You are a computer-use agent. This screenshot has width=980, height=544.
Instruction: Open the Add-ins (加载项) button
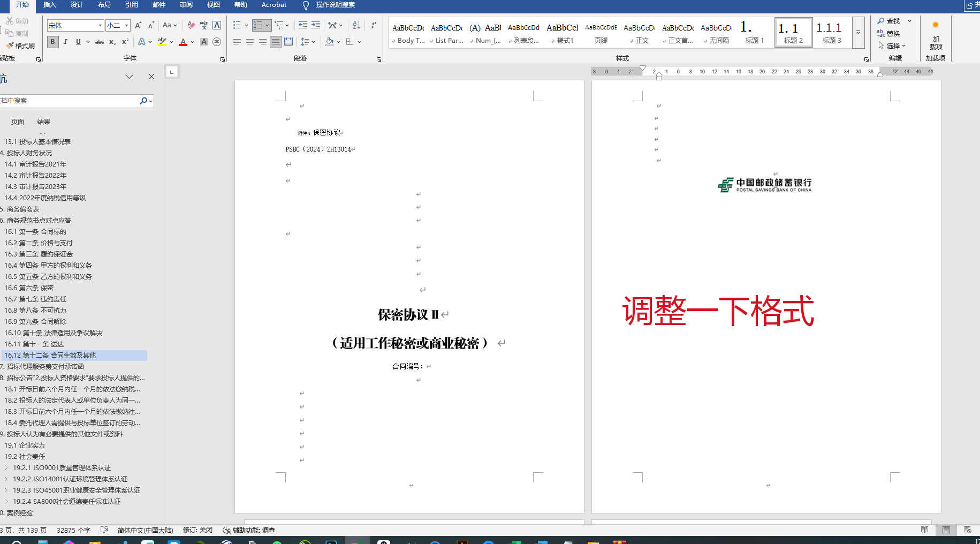coord(936,35)
